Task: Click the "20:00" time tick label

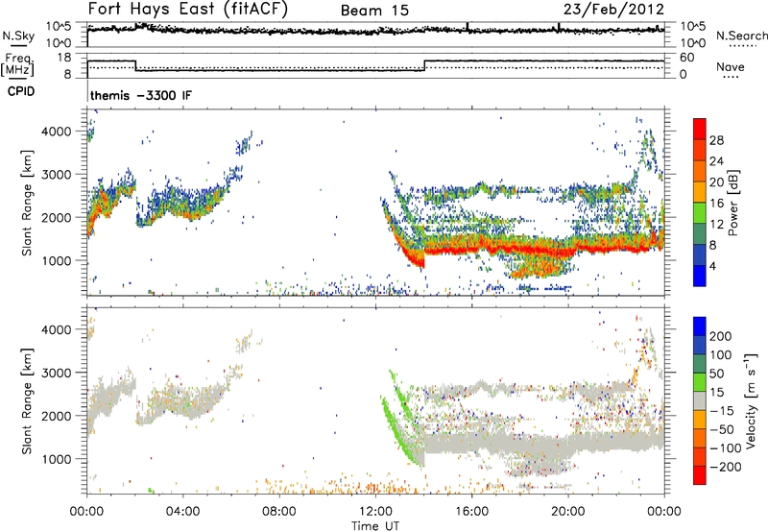Action: click(x=568, y=512)
